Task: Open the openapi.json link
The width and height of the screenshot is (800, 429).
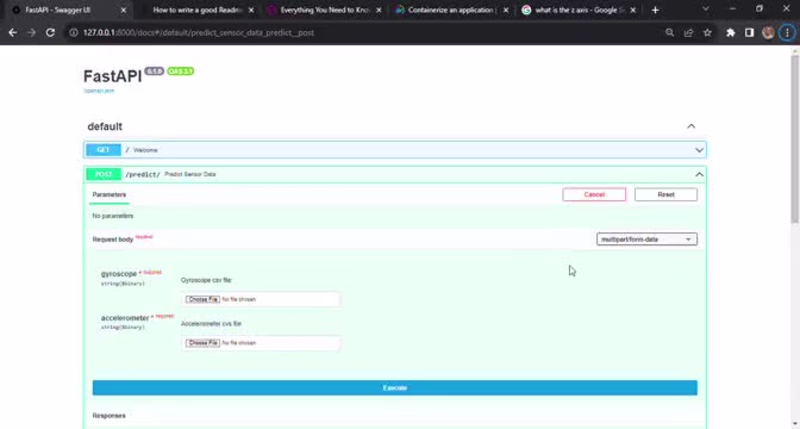Action: tap(99, 91)
